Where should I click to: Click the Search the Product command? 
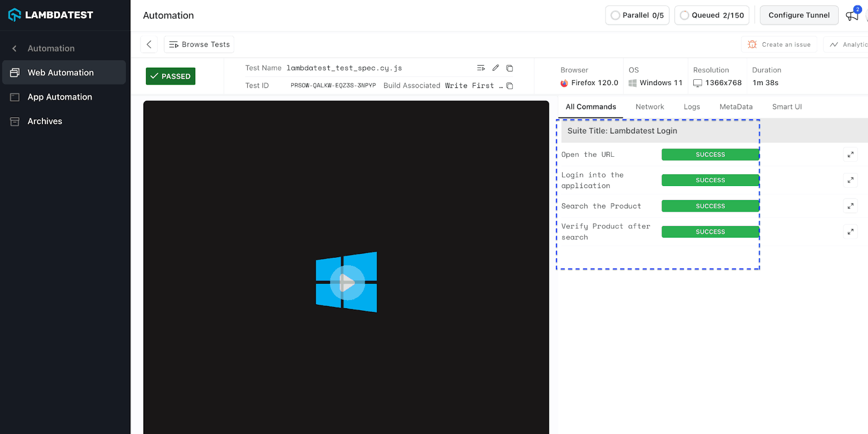pyautogui.click(x=601, y=206)
